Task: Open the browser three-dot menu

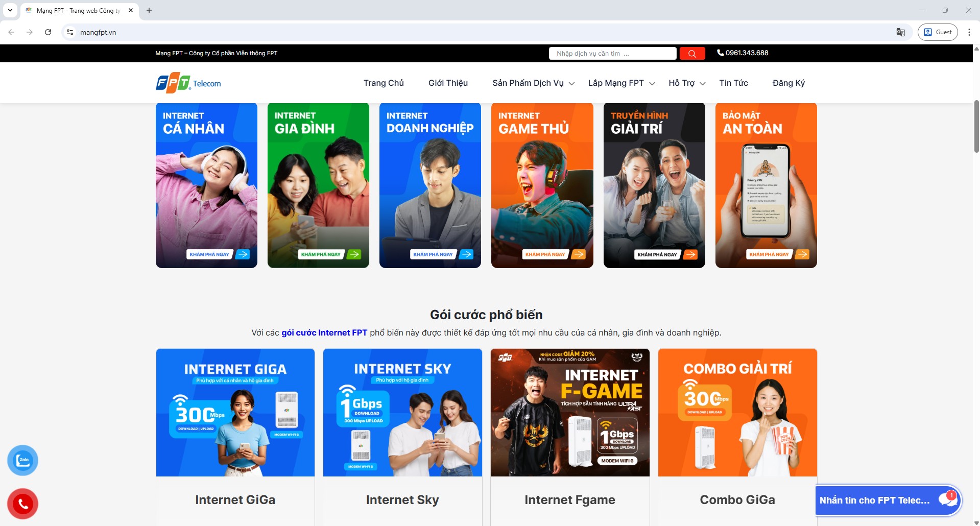Action: tap(969, 32)
